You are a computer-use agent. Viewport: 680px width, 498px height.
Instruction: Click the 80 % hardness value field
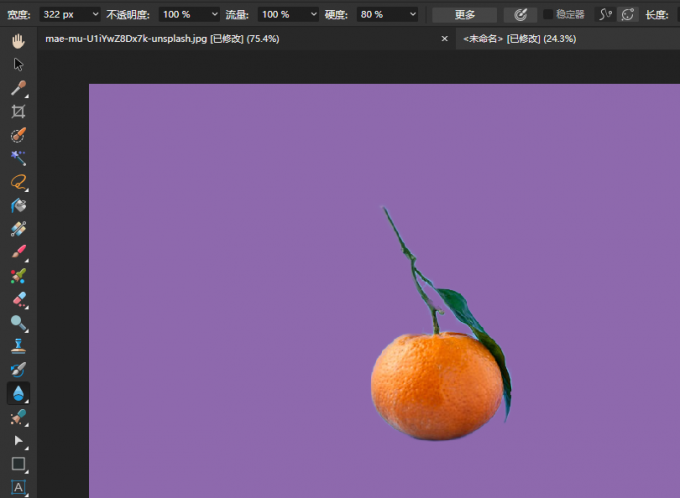click(x=382, y=14)
